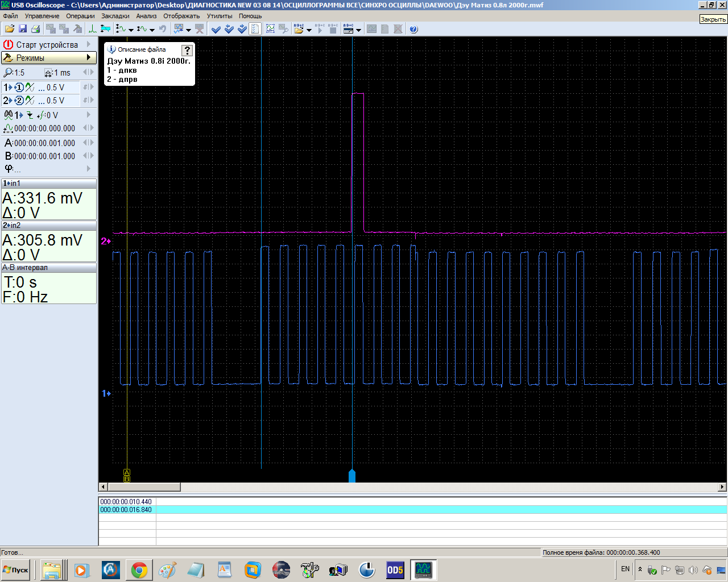This screenshot has width=728, height=582.
Task: Click the right arrow of horizontal scrollbar
Action: click(x=722, y=487)
